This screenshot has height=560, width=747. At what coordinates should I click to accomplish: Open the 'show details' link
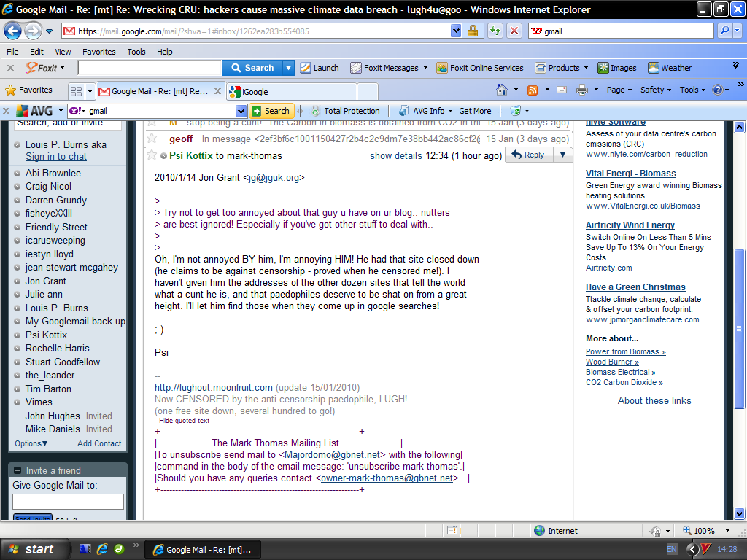(x=395, y=155)
